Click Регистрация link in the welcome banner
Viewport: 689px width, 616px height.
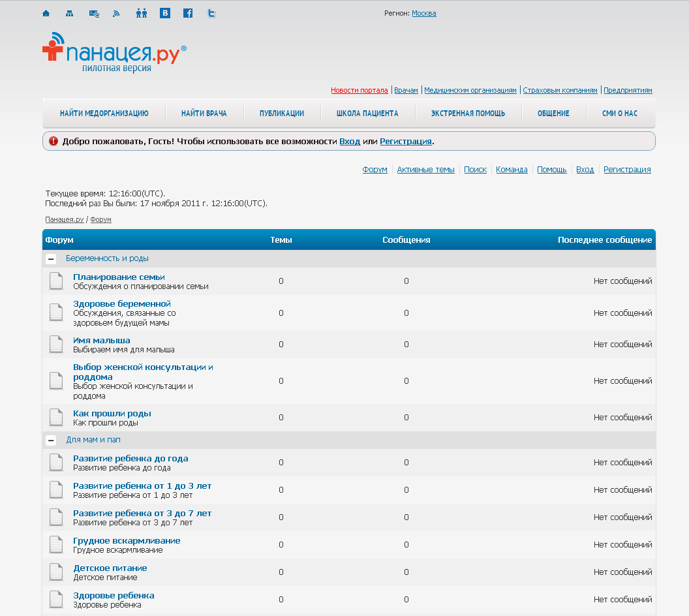(x=406, y=142)
